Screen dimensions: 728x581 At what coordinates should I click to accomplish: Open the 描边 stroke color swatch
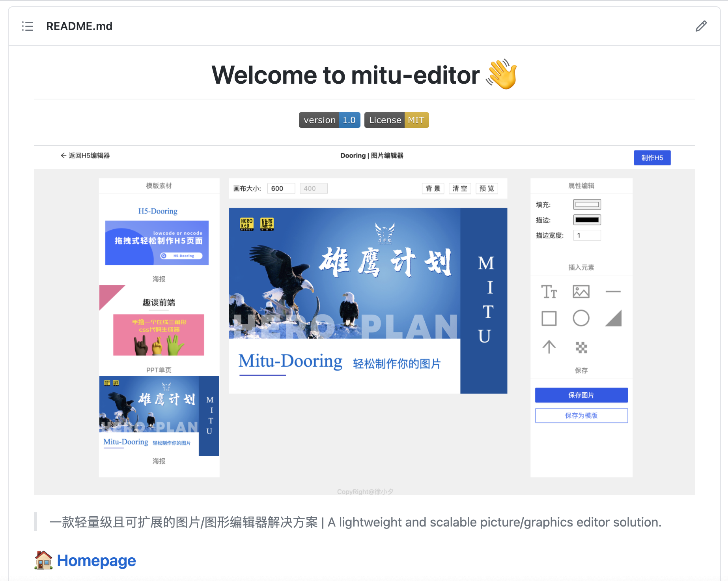(587, 220)
